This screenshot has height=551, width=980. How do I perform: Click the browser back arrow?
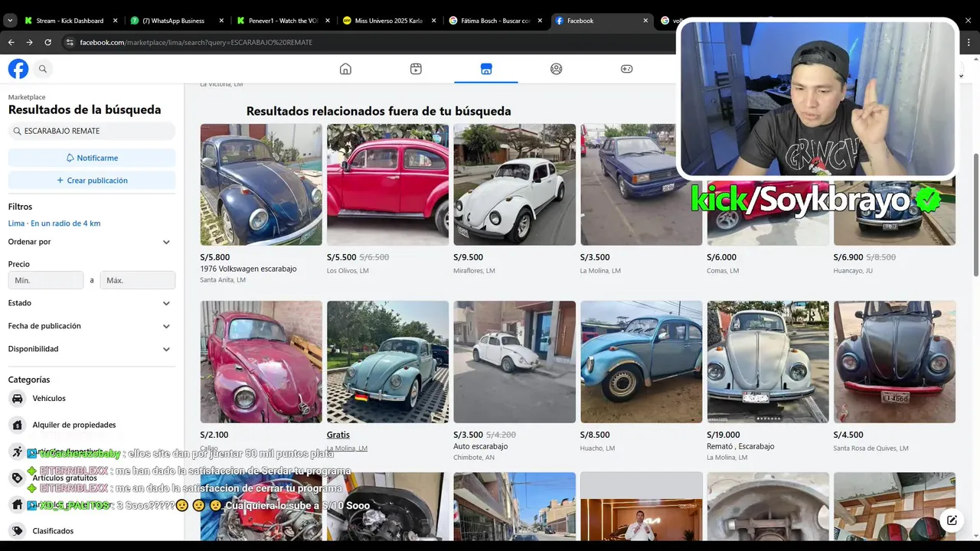[x=11, y=42]
